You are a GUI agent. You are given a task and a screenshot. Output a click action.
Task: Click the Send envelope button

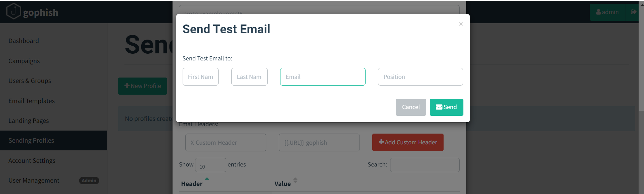[x=446, y=107]
